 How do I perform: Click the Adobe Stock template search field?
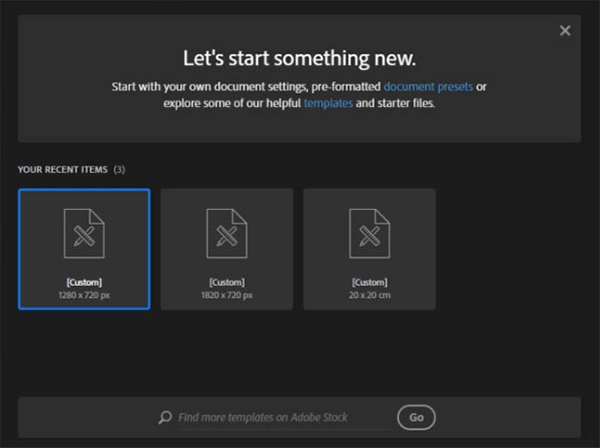(x=284, y=417)
